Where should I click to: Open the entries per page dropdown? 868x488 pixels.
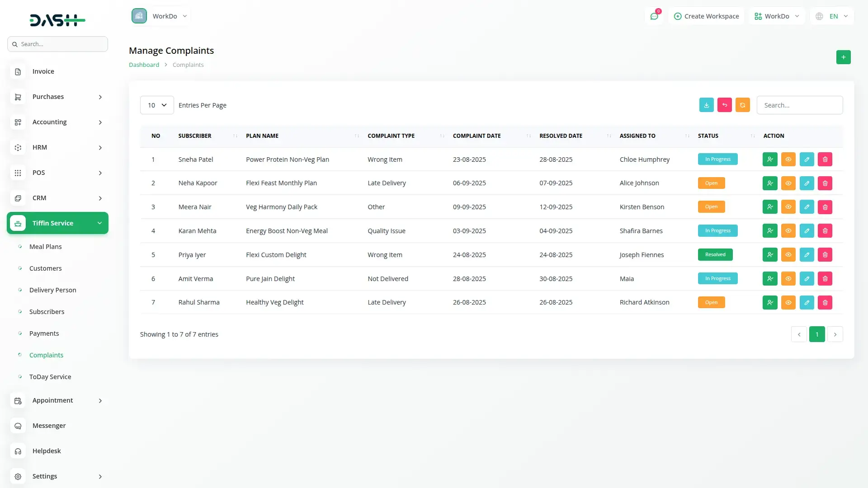coord(157,105)
